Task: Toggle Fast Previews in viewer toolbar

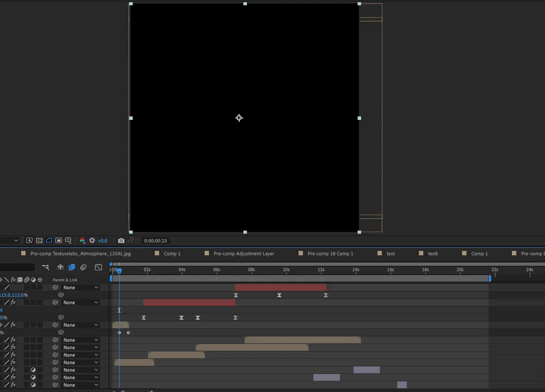Action: (30, 241)
